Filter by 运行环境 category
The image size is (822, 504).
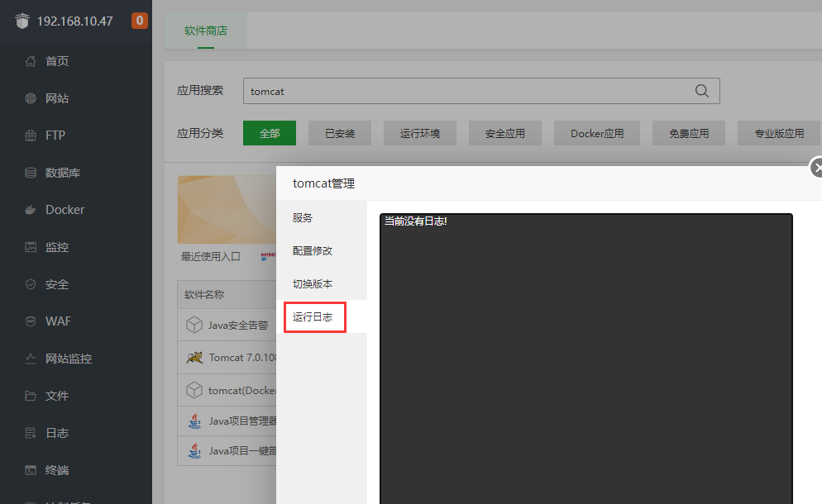point(420,133)
